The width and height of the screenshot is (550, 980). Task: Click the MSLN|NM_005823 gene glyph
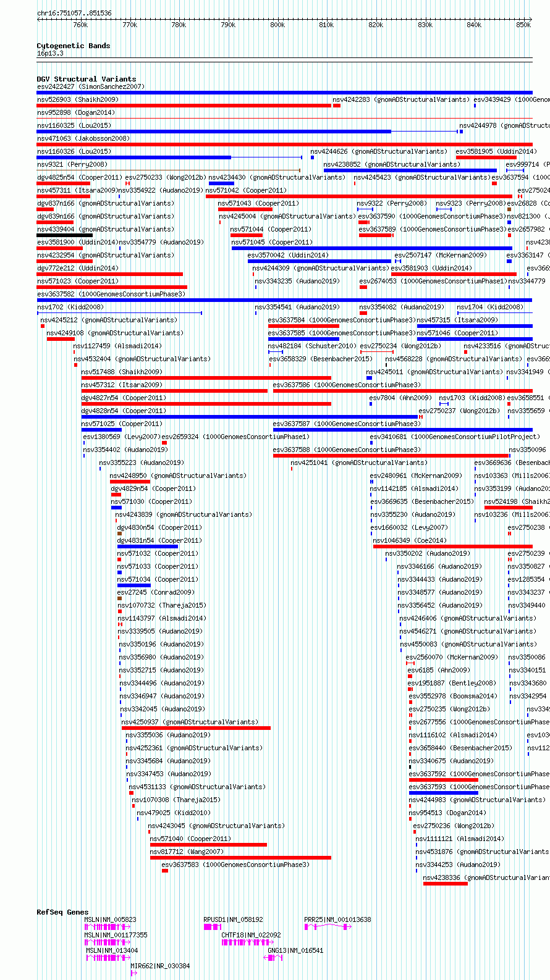pos(109,927)
